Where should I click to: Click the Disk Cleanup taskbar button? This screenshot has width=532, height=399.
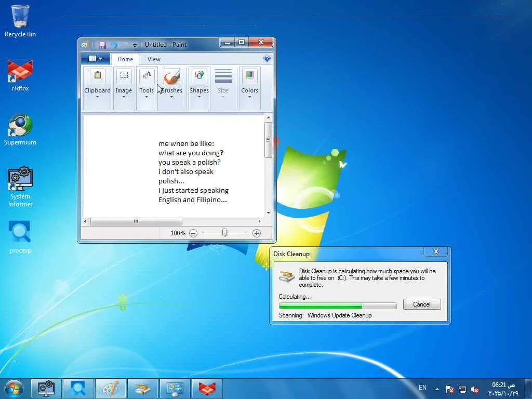[143, 389]
